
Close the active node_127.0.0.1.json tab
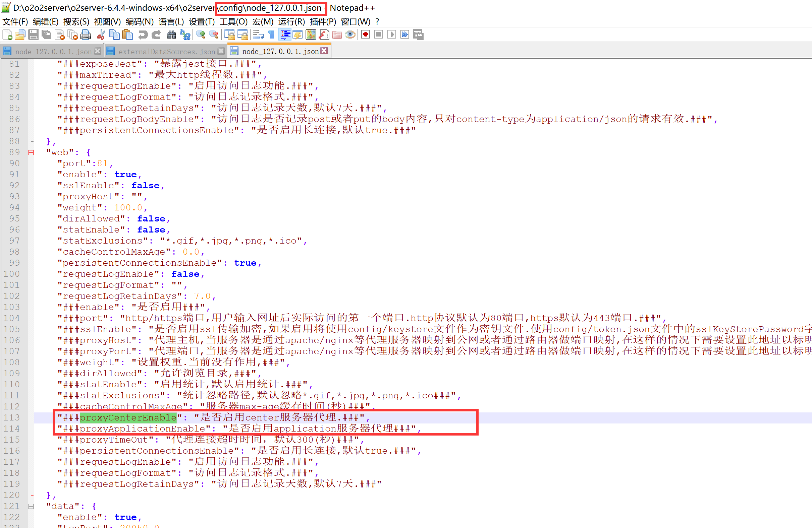tap(324, 51)
